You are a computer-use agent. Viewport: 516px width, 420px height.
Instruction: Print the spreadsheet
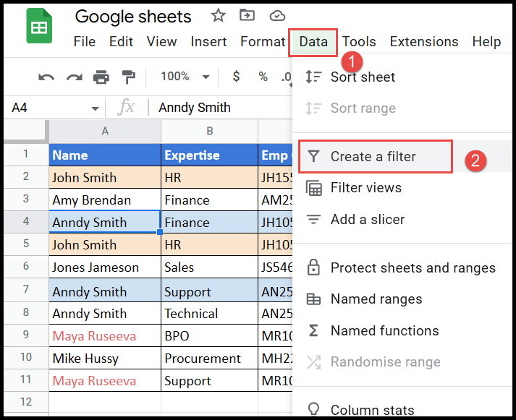pos(101,77)
